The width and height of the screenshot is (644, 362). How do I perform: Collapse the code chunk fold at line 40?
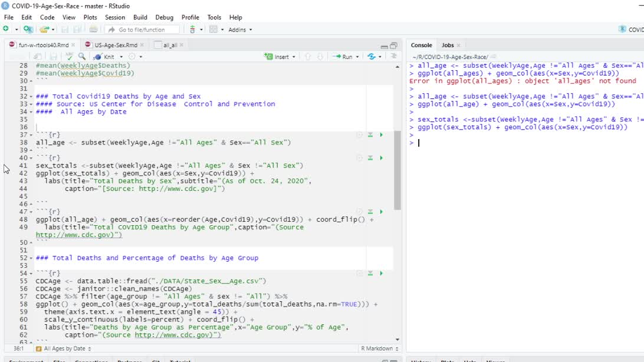click(x=31, y=158)
